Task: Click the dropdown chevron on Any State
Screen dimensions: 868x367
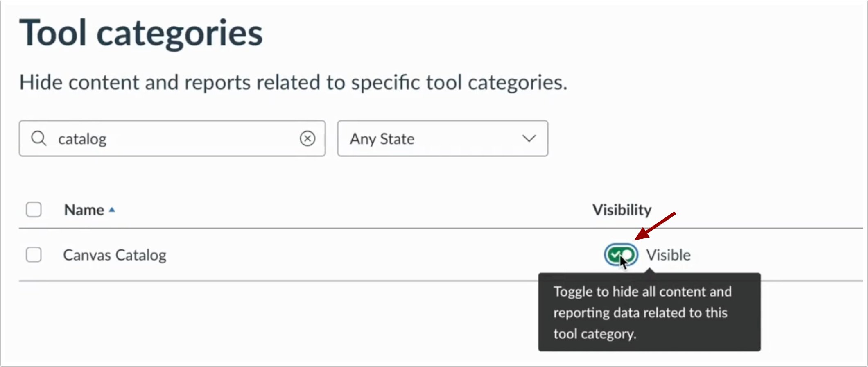Action: point(529,138)
